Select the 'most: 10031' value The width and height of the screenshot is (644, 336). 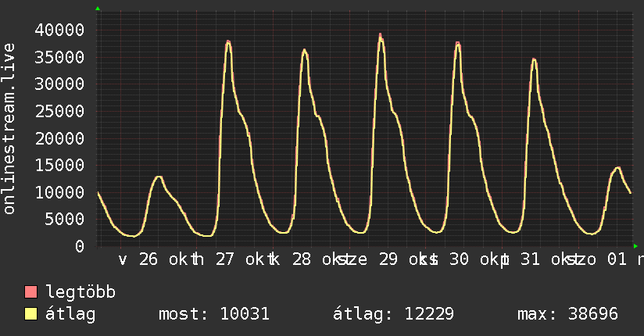[x=214, y=314]
